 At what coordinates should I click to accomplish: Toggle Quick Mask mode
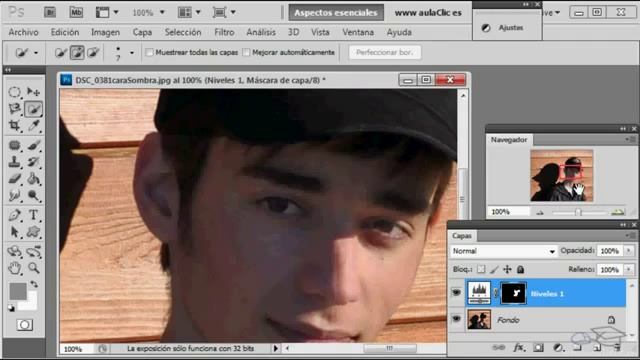pyautogui.click(x=24, y=325)
